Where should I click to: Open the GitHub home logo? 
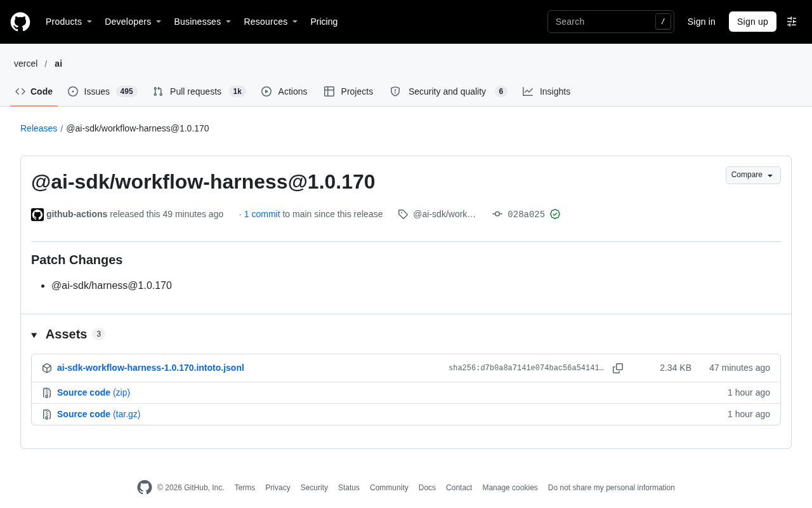tap(20, 22)
